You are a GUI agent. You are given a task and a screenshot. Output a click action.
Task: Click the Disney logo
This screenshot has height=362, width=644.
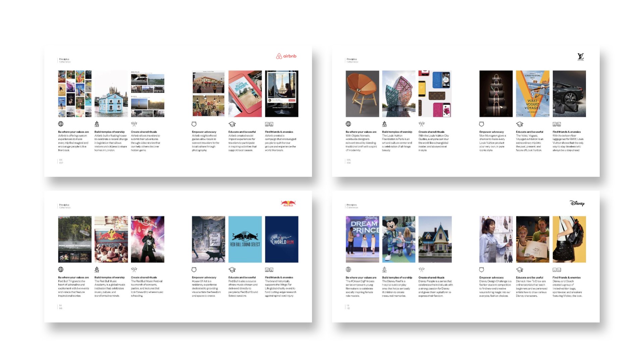pos(577,203)
